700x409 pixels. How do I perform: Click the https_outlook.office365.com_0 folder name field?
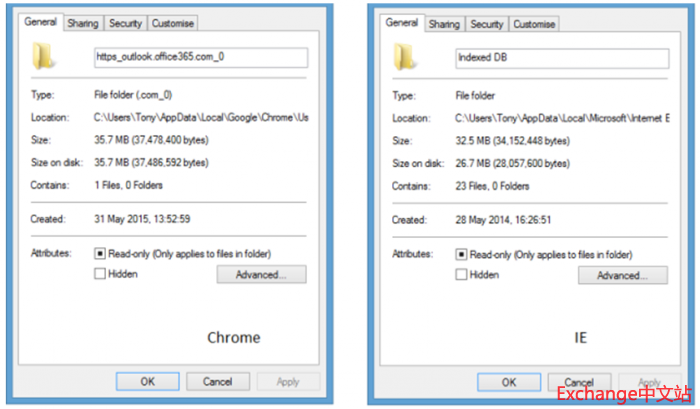[200, 57]
